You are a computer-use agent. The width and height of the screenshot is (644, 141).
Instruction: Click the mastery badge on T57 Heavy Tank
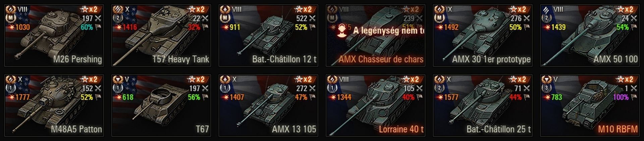(x=118, y=18)
